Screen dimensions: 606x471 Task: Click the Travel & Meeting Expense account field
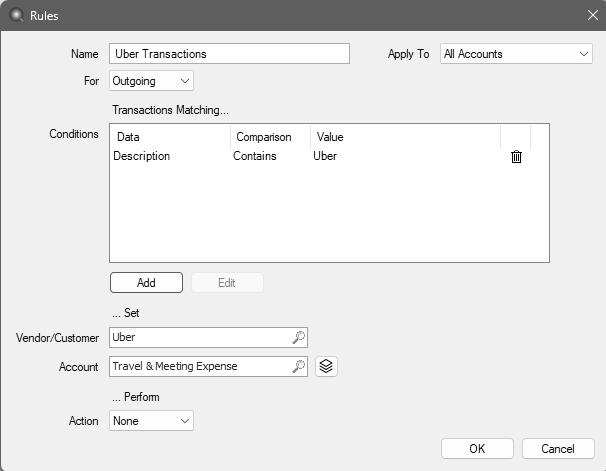point(200,367)
